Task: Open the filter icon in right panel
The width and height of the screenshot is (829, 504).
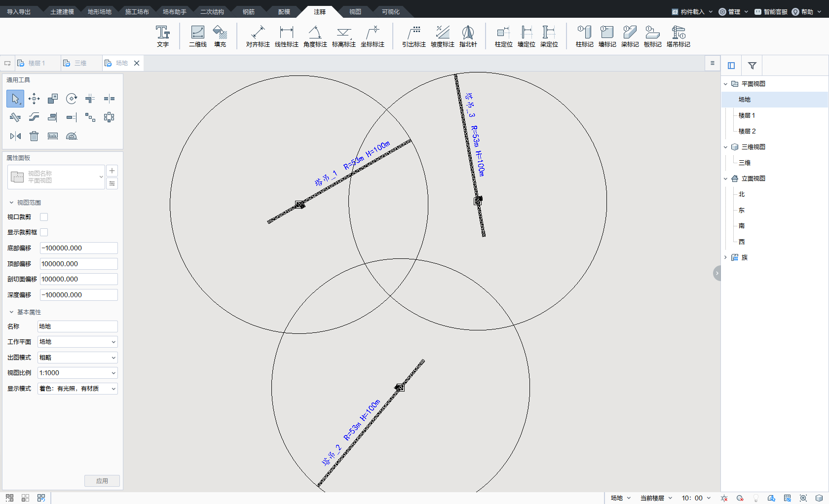Action: [752, 66]
